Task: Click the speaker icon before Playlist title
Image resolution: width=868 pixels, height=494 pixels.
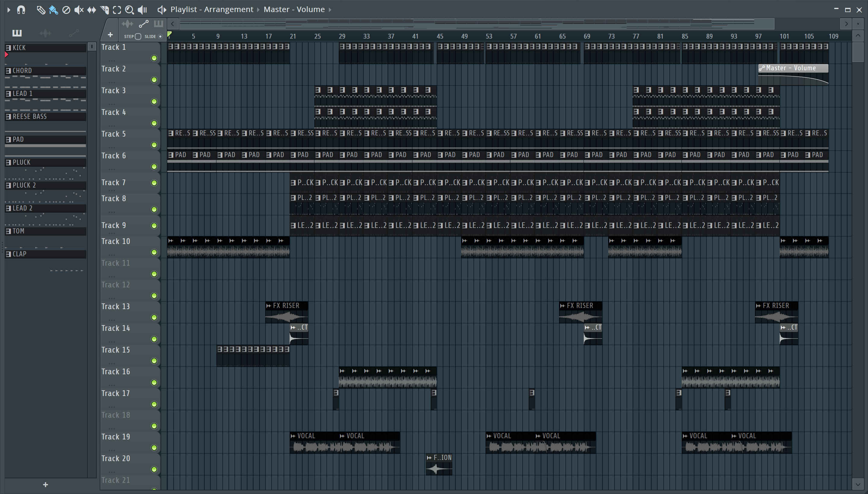Action: coord(162,10)
